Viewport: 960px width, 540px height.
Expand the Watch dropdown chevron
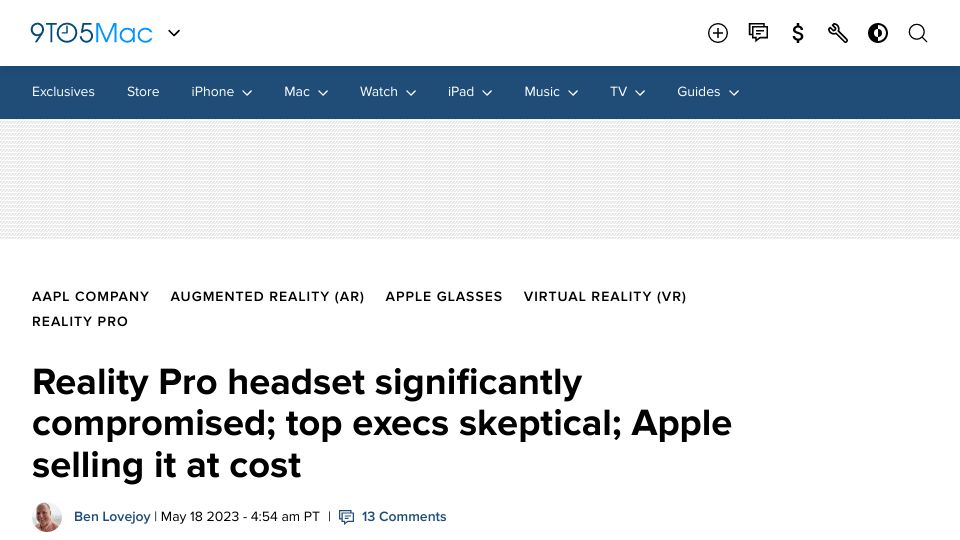coord(411,93)
